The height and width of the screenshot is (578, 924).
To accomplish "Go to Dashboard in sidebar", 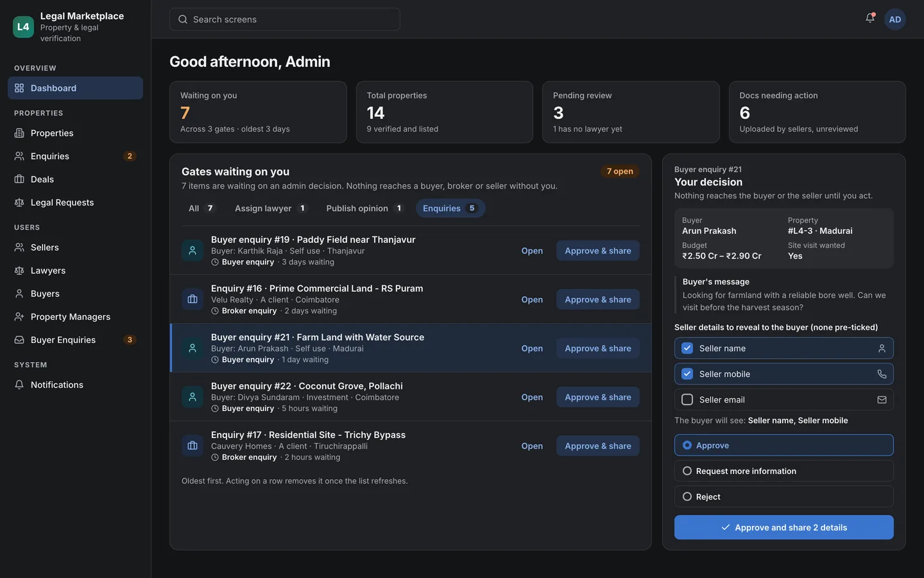I will [x=75, y=88].
